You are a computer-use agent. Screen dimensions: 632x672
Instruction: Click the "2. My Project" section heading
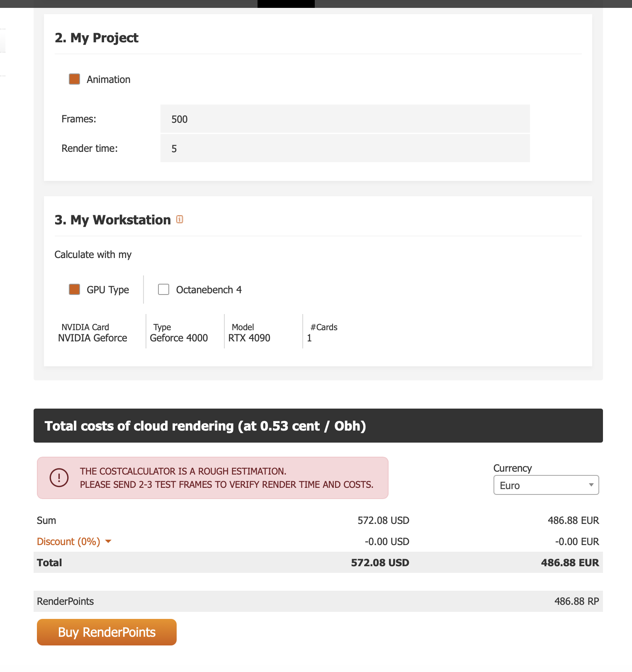(96, 38)
